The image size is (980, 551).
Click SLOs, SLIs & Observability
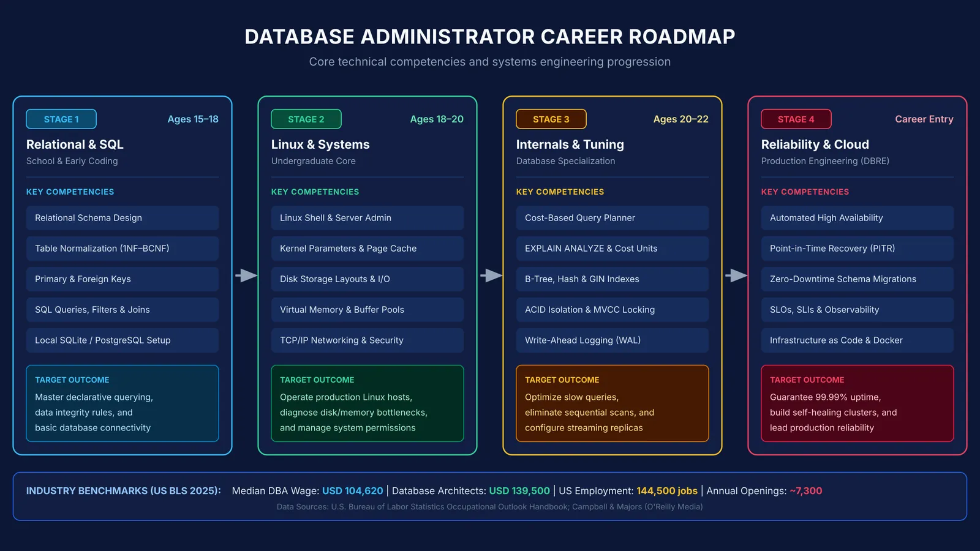858,310
